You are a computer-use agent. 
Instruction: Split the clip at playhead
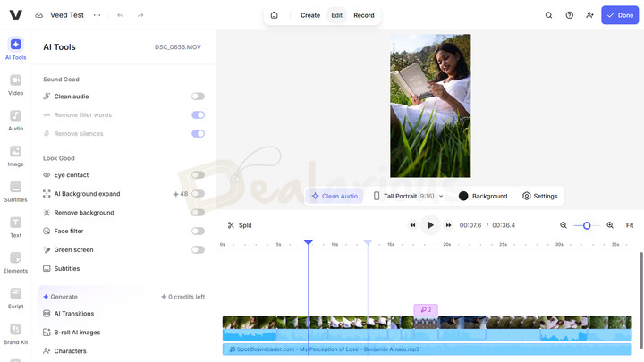point(240,225)
